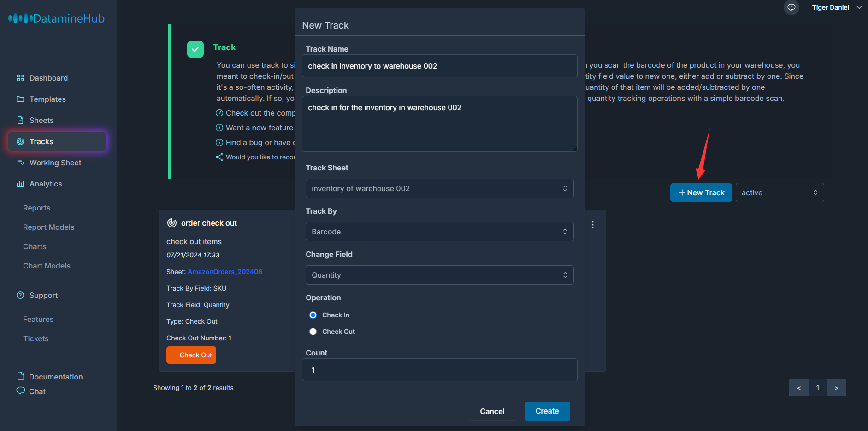This screenshot has height=431, width=868.
Task: Click the DatamineHub logo
Action: pyautogui.click(x=57, y=18)
